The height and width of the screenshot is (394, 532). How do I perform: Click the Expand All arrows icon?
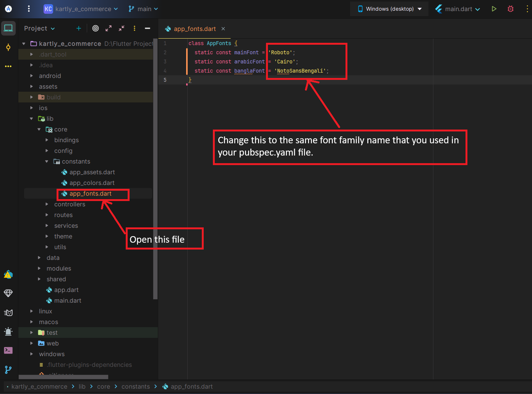coord(109,28)
